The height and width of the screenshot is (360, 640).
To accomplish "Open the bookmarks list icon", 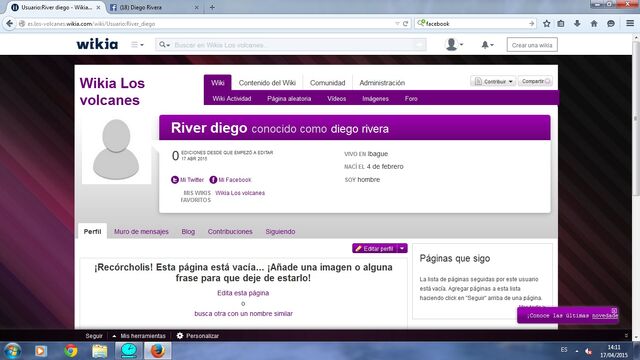I will (x=561, y=24).
